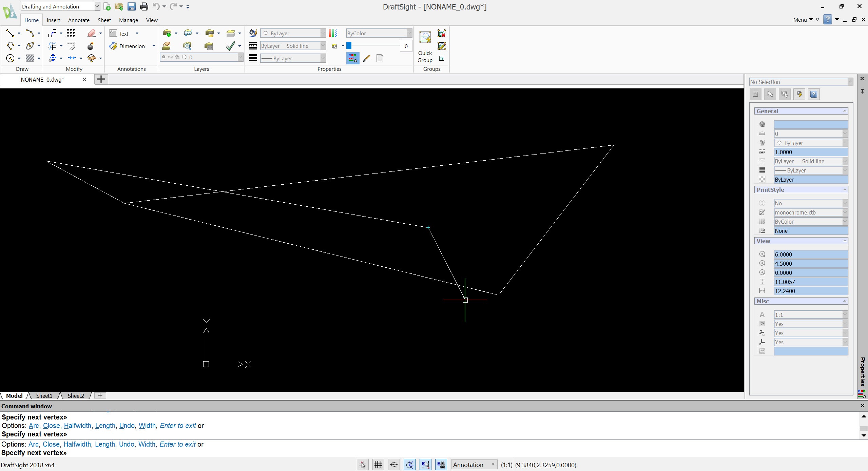Open the Dimension dropdown arrow
Screen dimensions: 868x471
coord(154,46)
